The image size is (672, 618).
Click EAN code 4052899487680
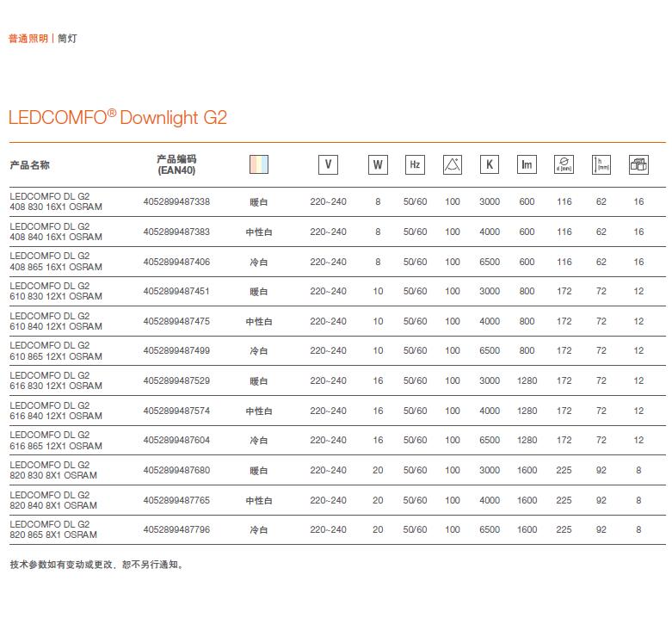176,470
